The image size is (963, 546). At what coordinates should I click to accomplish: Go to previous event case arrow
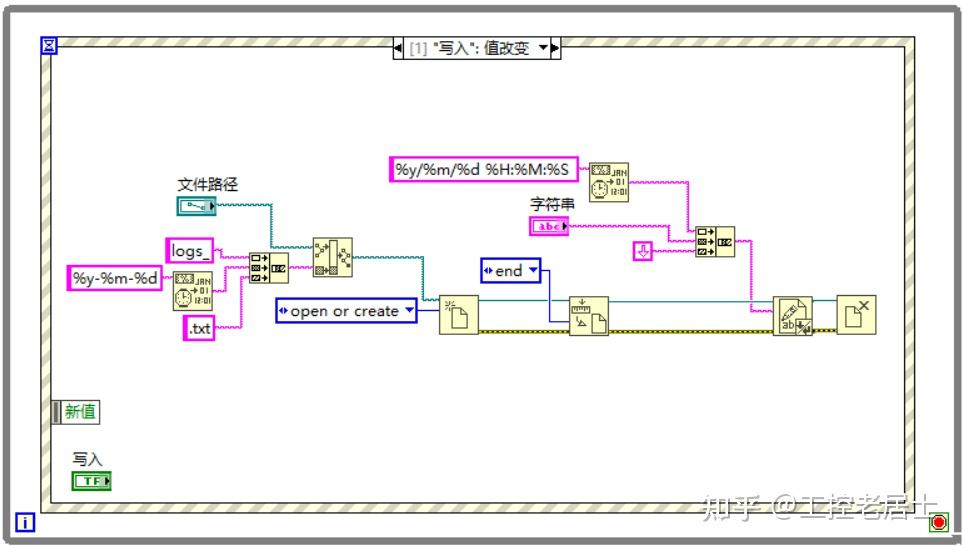398,48
